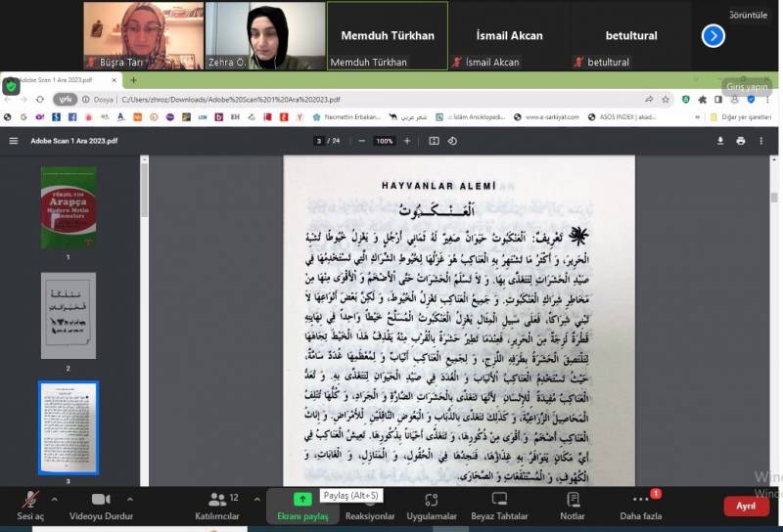Screen dimensions: 783x532
Task: Open the Notlar notes panel
Action: [x=573, y=505]
